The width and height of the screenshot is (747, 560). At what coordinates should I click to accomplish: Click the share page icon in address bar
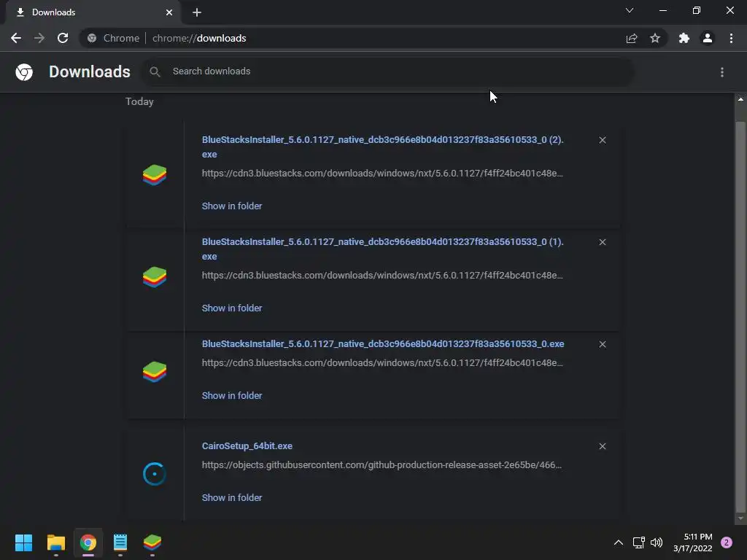click(x=632, y=38)
